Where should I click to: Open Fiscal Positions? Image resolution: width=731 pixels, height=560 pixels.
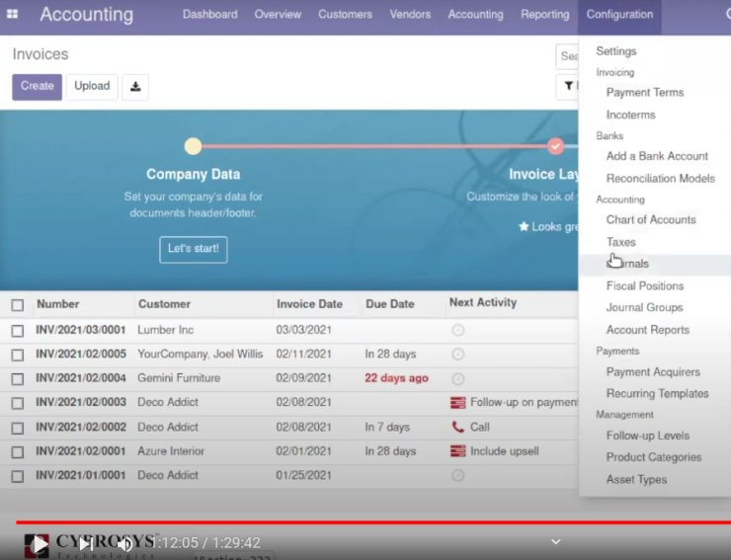click(645, 285)
